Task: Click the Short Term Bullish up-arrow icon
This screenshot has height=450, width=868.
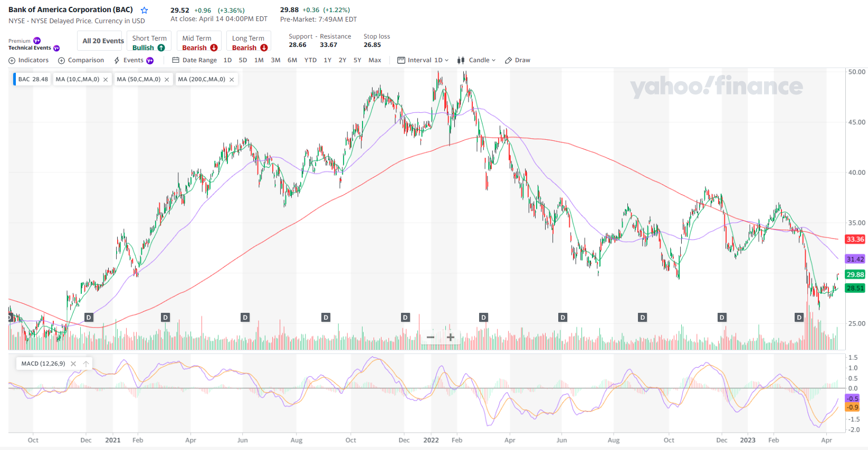Action: pyautogui.click(x=161, y=47)
